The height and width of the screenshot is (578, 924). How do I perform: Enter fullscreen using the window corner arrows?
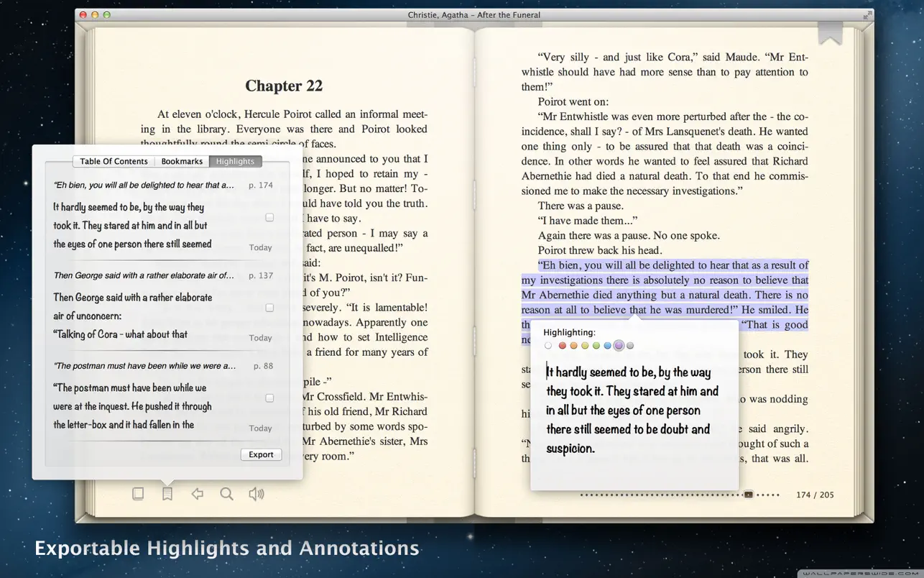[868, 14]
